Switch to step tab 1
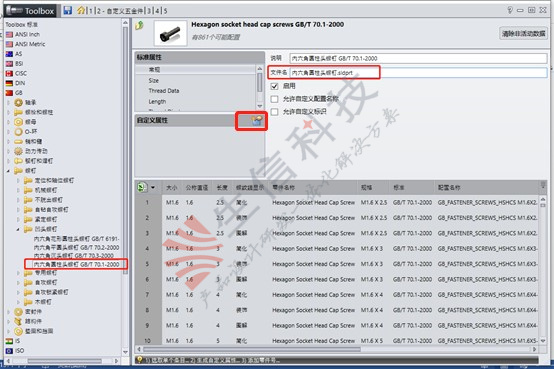 click(x=91, y=11)
